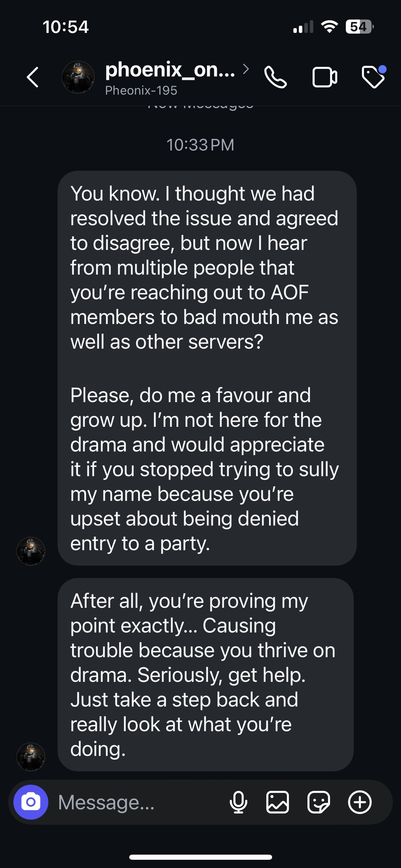Viewport: 401px width, 868px height.
Task: Select the message starting "After all, you're proving"
Action: (x=206, y=675)
